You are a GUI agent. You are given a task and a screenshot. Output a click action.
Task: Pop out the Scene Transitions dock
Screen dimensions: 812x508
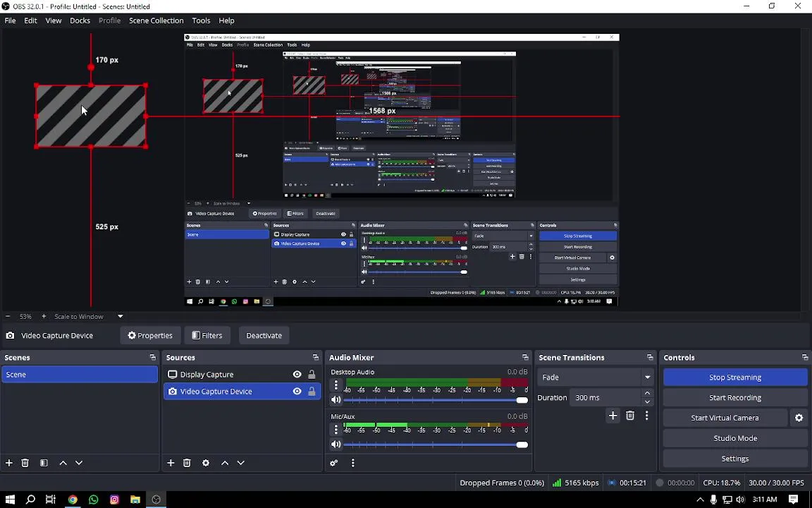pos(650,357)
